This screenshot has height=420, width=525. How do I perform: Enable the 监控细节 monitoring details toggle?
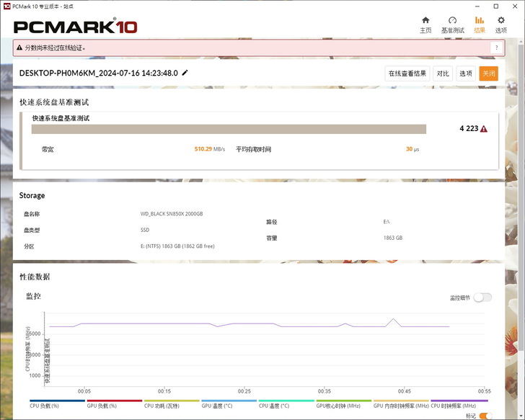point(482,298)
